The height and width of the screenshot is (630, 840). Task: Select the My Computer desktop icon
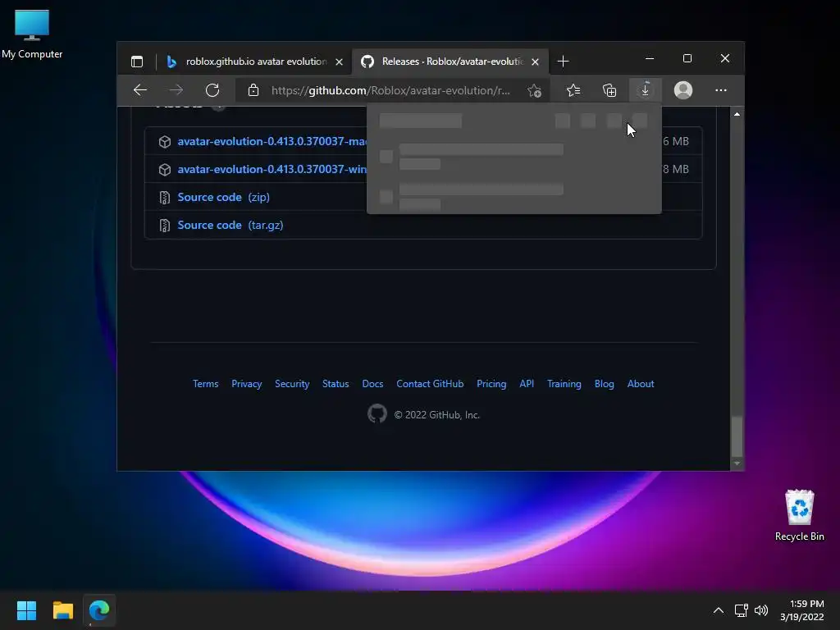pos(32,34)
